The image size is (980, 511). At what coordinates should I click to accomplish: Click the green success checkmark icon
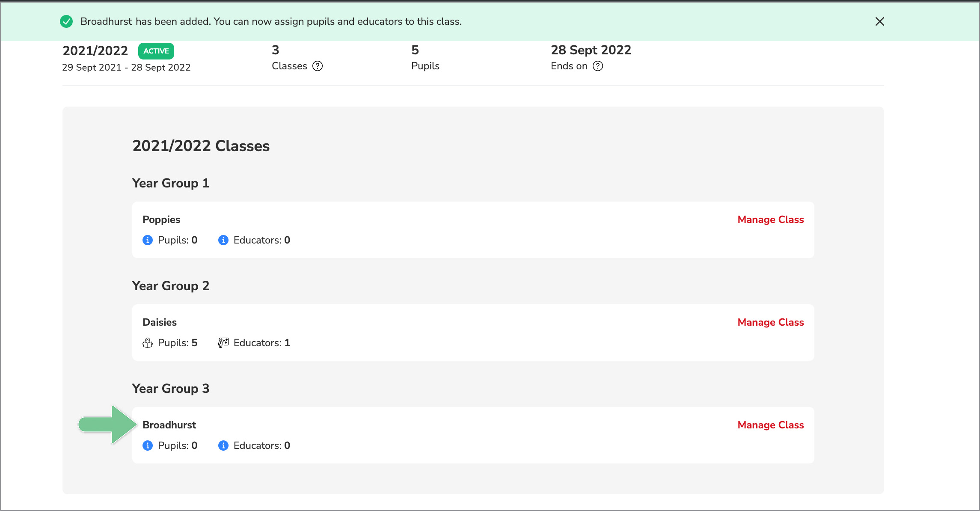pyautogui.click(x=66, y=21)
